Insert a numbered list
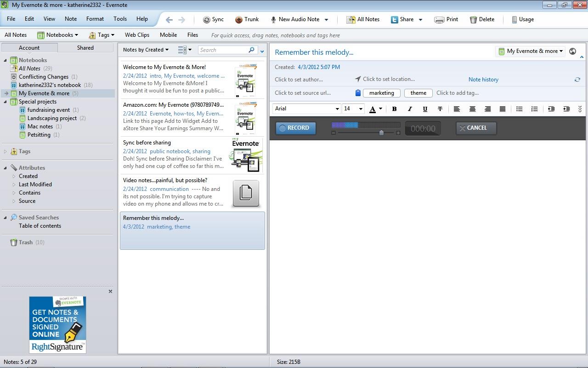 point(534,109)
